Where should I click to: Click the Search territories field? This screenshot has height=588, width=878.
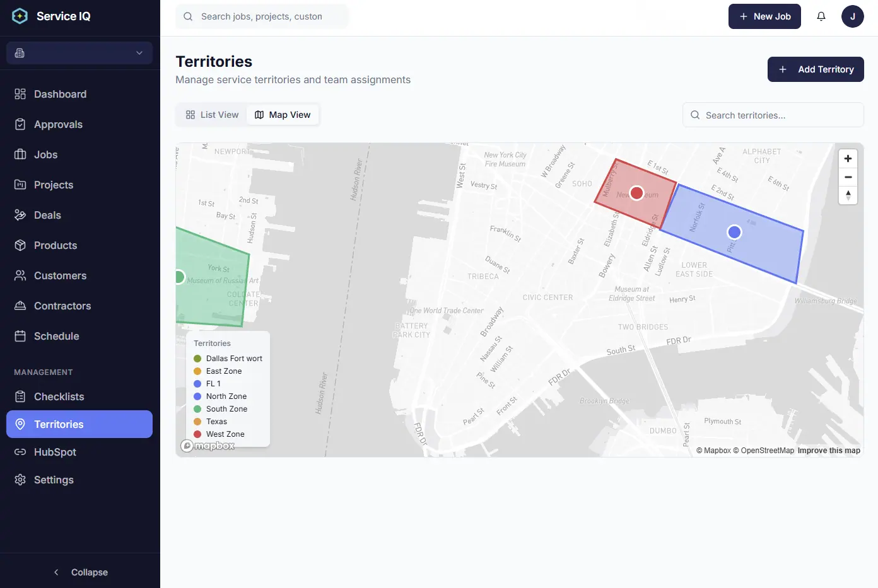(773, 115)
